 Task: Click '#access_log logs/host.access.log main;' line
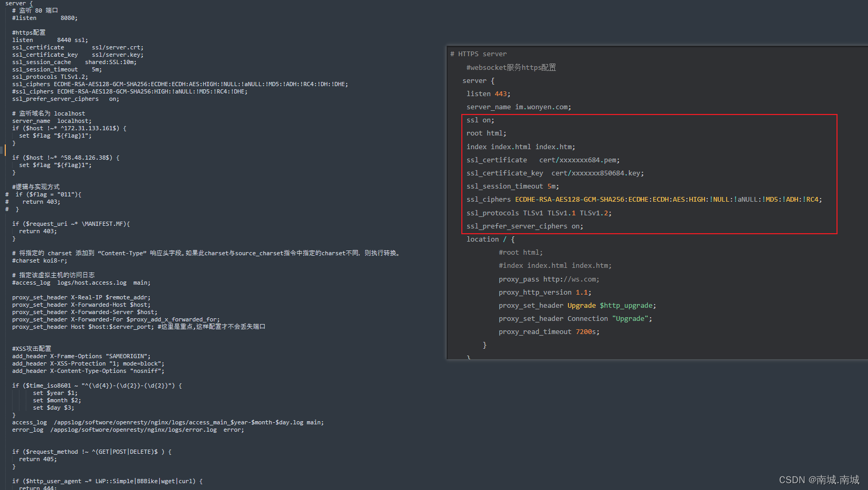(81, 283)
